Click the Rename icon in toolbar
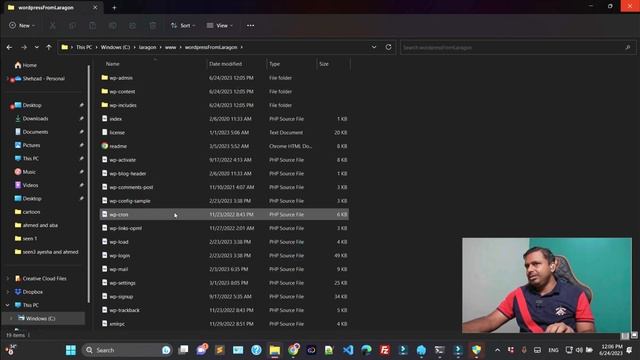 coord(113,26)
